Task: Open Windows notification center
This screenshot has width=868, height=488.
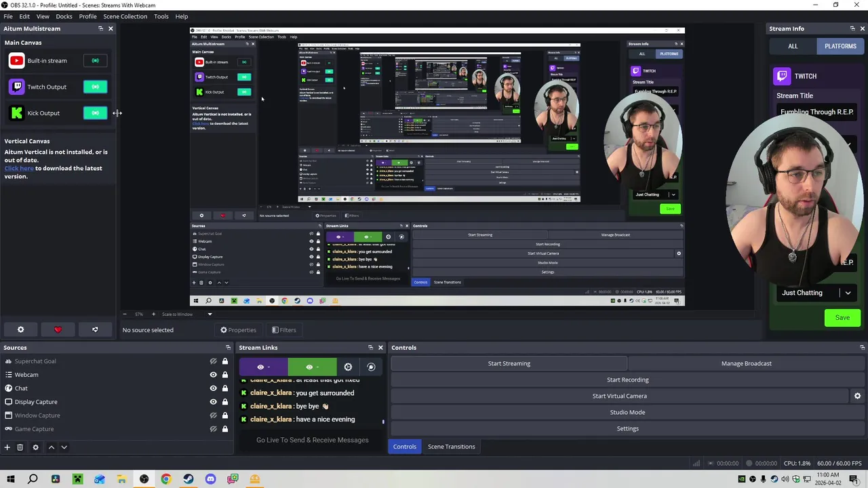Action: click(853, 479)
